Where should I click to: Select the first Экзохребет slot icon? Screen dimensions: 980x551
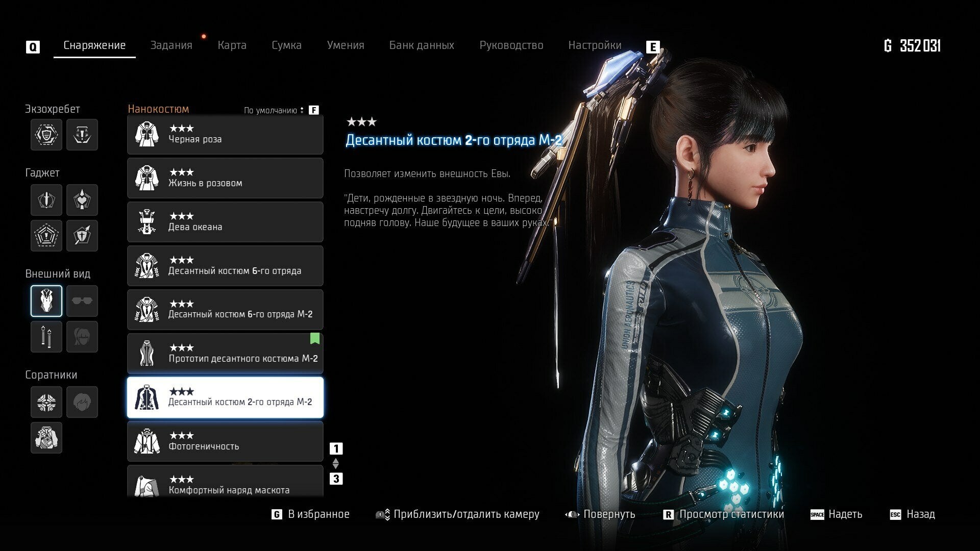[46, 135]
